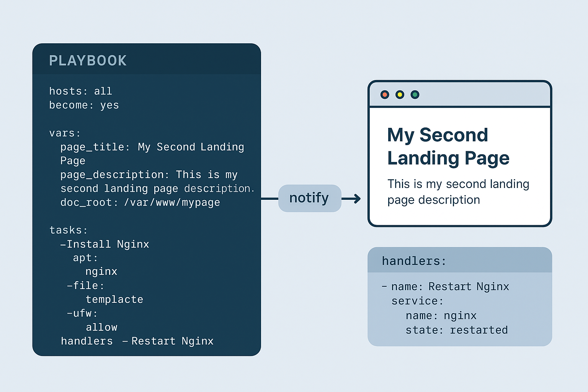The width and height of the screenshot is (588, 392).
Task: Toggle the "become: yes" setting
Action: pos(84,105)
